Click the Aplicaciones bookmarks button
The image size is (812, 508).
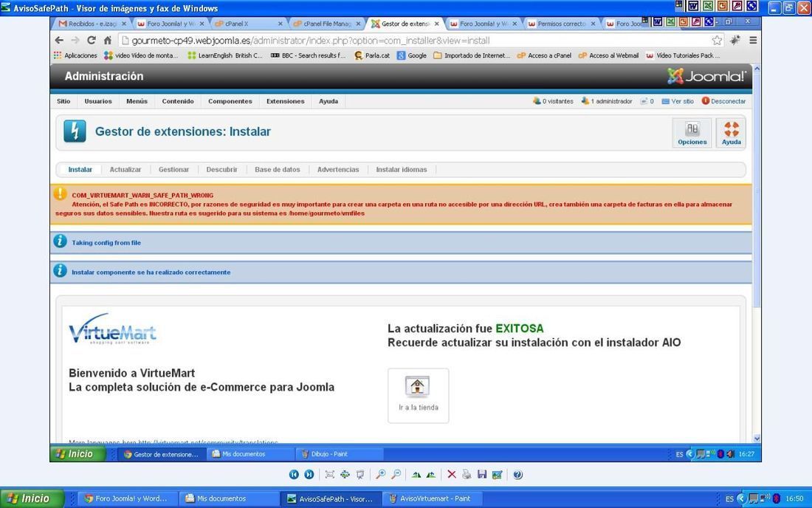75,55
